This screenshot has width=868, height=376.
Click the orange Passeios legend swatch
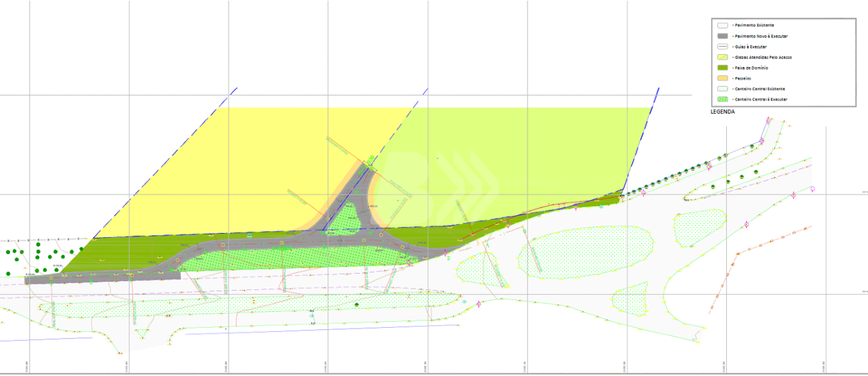[x=722, y=79]
